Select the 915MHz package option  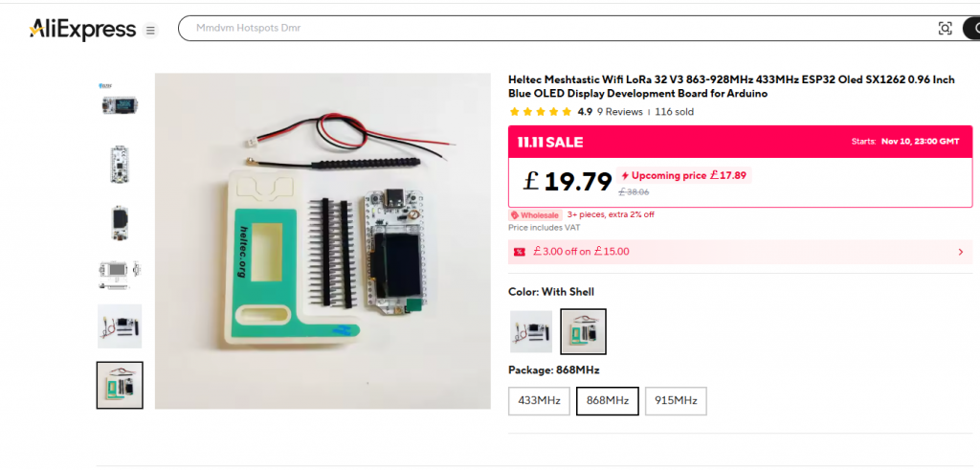coord(676,401)
